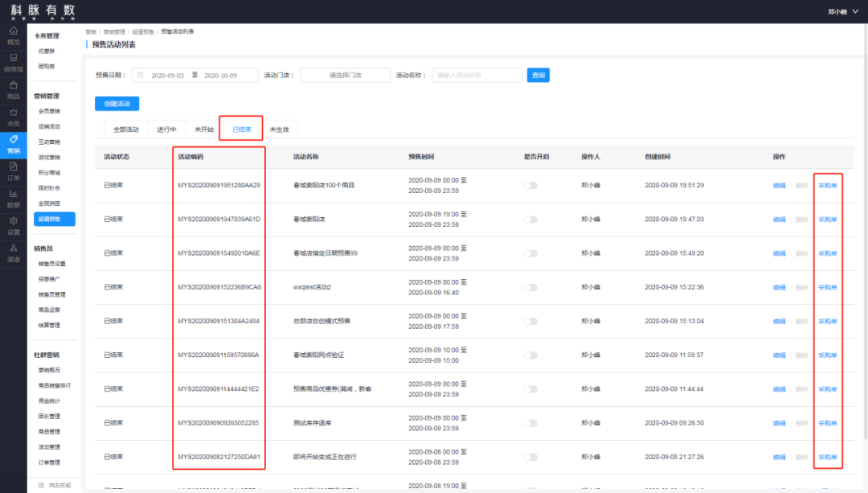The width and height of the screenshot is (868, 493).
Task: Switch to the 未开始 tab
Action: tap(203, 129)
